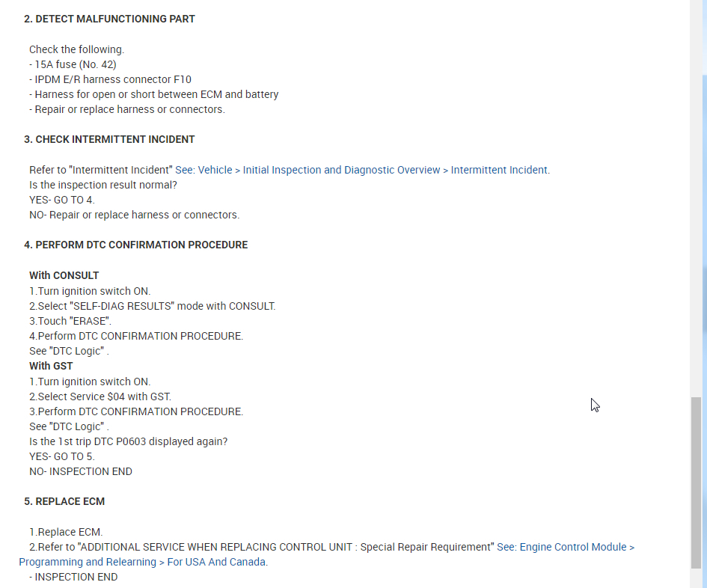The height and width of the screenshot is (588, 707).
Task: Click the "YES- GO TO 5." line
Action: coord(62,456)
